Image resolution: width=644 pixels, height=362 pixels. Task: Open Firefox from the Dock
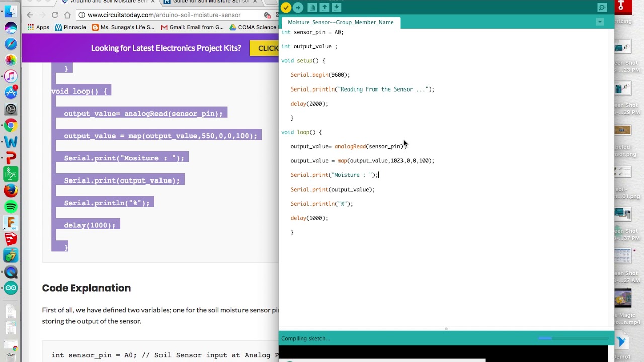[x=11, y=190]
